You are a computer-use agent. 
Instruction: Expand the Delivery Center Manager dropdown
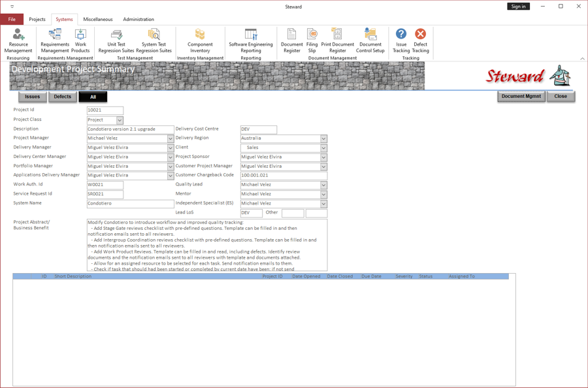[x=171, y=157]
